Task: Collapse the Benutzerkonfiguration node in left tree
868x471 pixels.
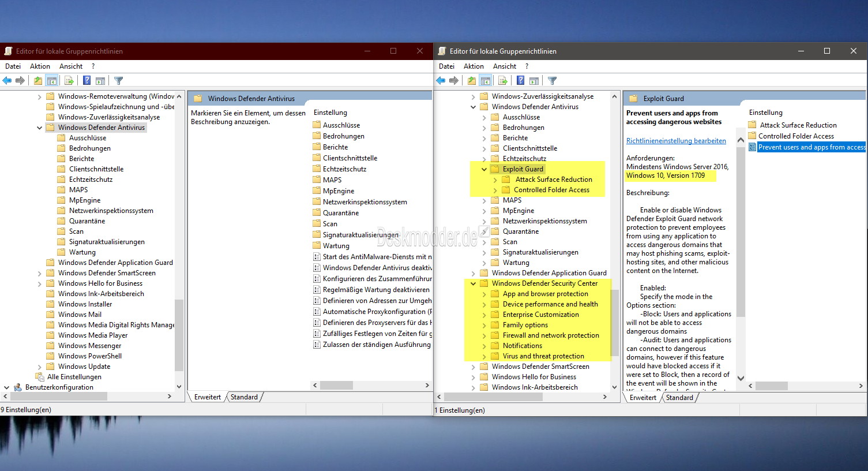Action: (x=6, y=387)
